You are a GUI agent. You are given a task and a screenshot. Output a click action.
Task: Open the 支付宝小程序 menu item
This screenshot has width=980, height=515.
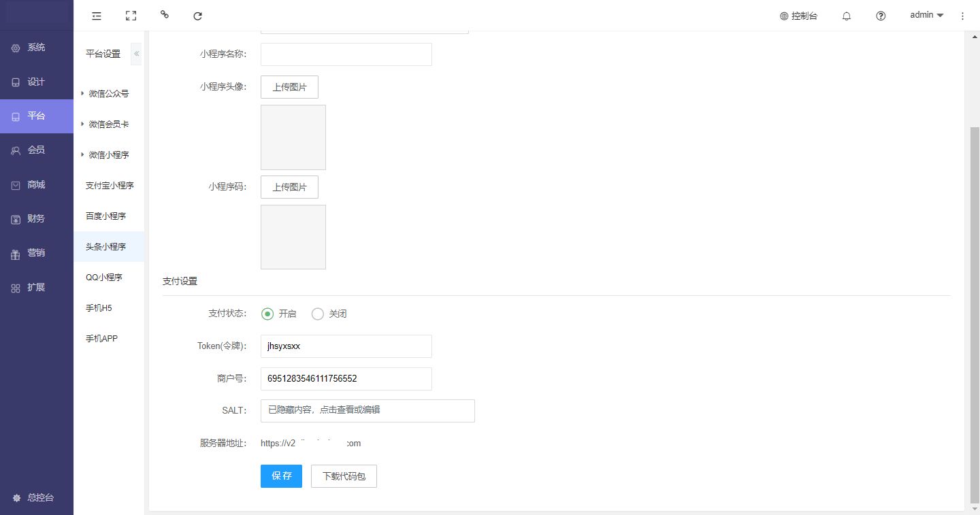(110, 186)
